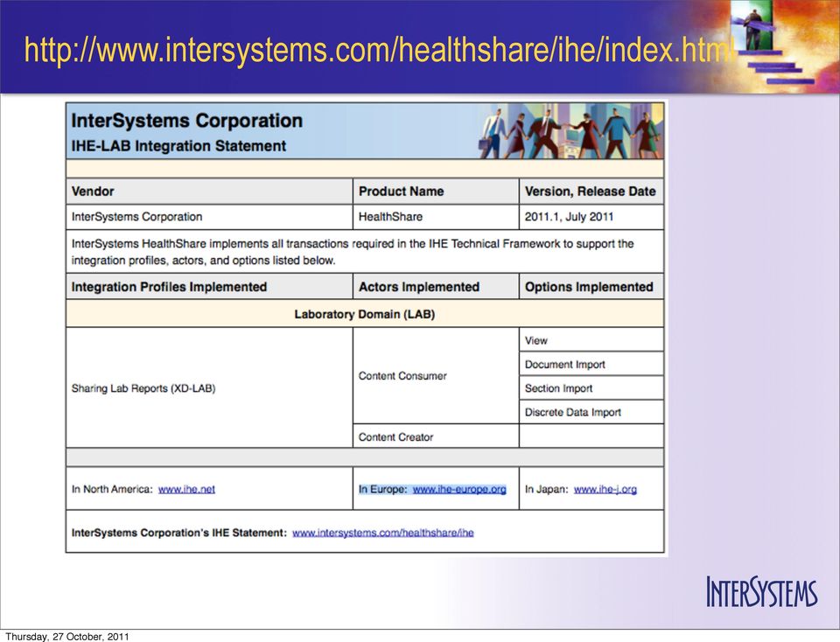
Task: Select "InterSystems Corporation's IHE Statement:" label
Action: click(x=178, y=533)
